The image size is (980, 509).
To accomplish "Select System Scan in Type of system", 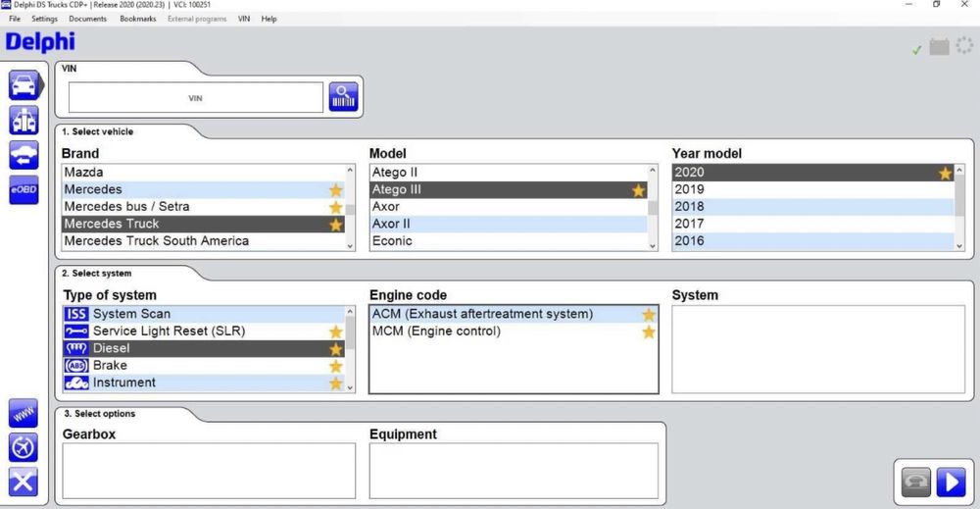I will 204,314.
